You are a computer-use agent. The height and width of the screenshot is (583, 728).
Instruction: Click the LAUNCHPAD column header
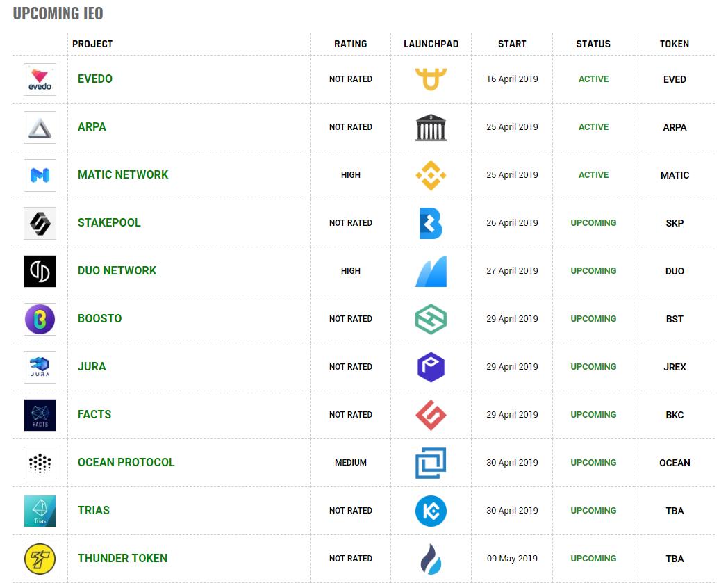point(431,44)
